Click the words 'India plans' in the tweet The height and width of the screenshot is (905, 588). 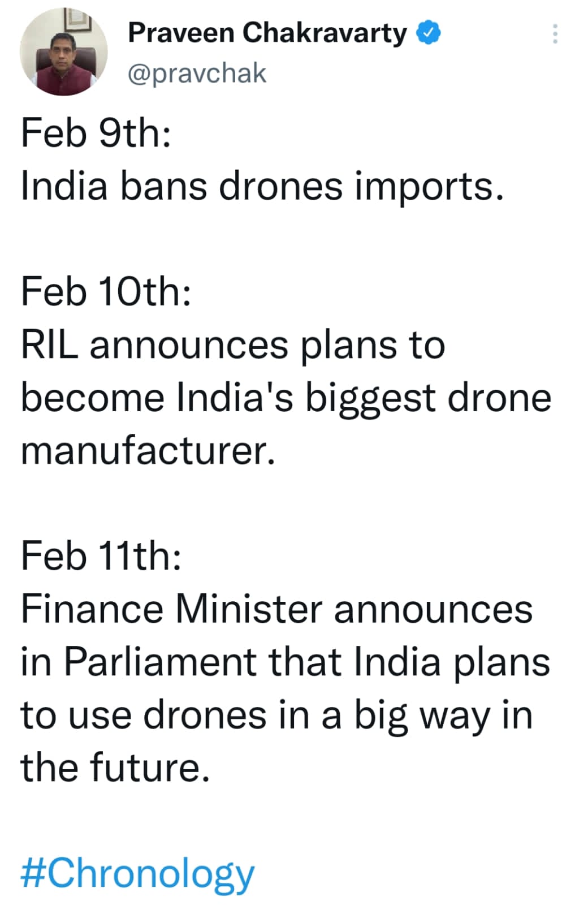point(452,663)
